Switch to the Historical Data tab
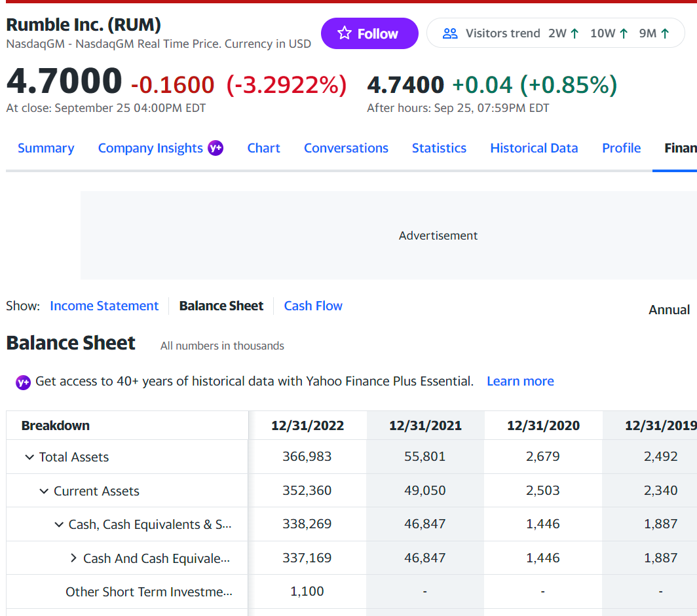This screenshot has width=697, height=616. (x=534, y=148)
